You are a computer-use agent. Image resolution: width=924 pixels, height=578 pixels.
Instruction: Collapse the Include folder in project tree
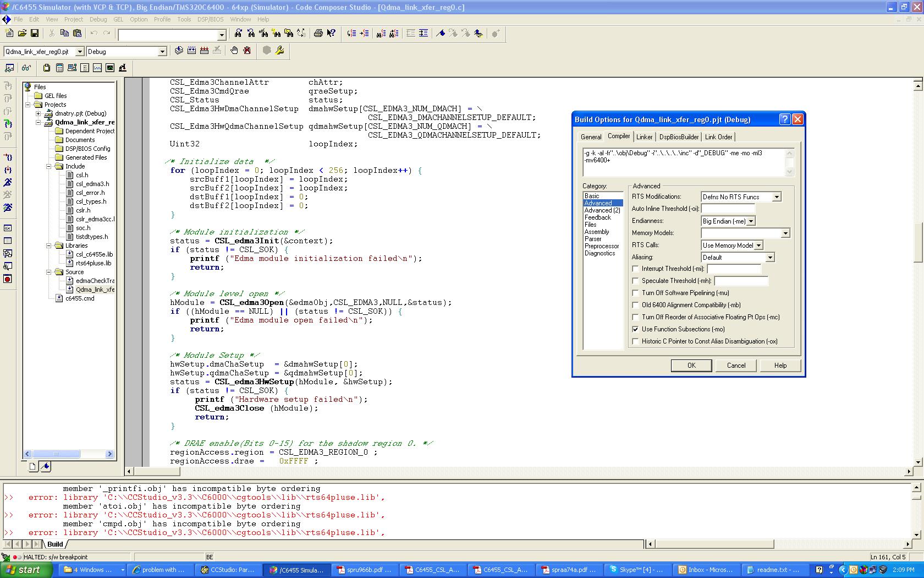[48, 166]
